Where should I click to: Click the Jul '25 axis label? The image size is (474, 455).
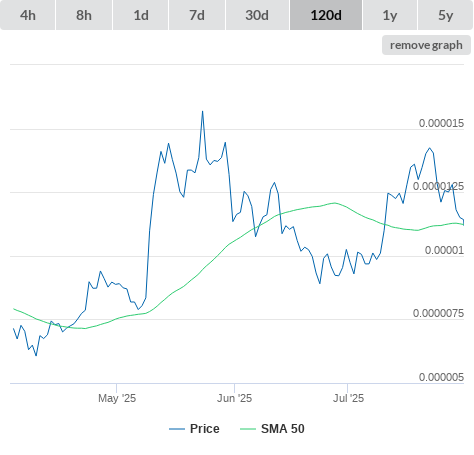click(x=348, y=398)
